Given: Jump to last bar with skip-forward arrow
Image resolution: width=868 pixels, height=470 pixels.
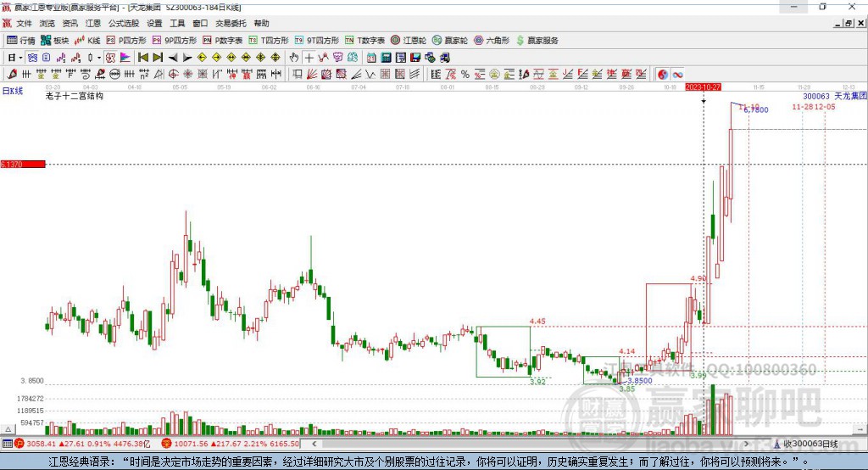Looking at the screenshot, I should [158, 58].
